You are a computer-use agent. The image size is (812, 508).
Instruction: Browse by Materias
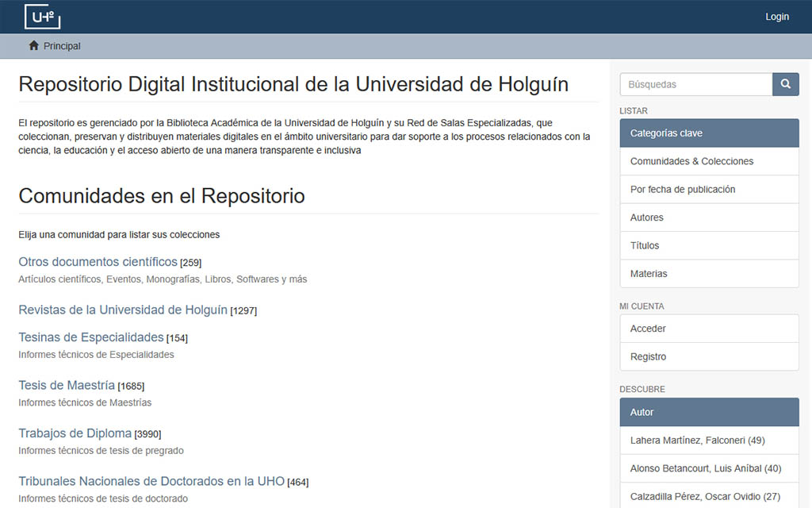pyautogui.click(x=648, y=274)
